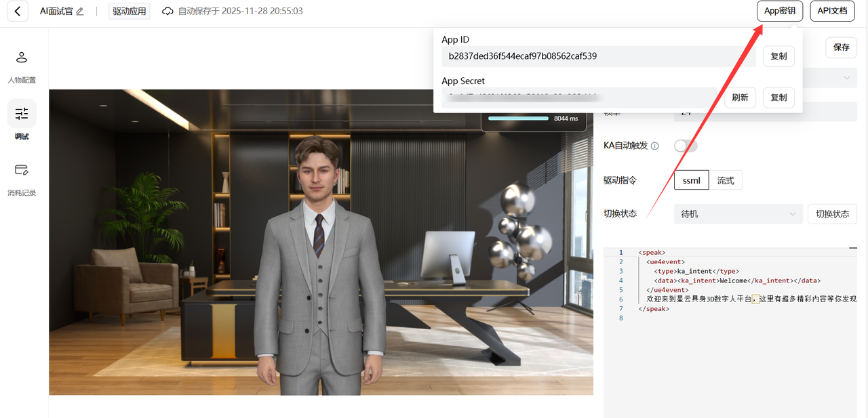Click the App ID text field
This screenshot has width=868, height=418.
(x=598, y=56)
